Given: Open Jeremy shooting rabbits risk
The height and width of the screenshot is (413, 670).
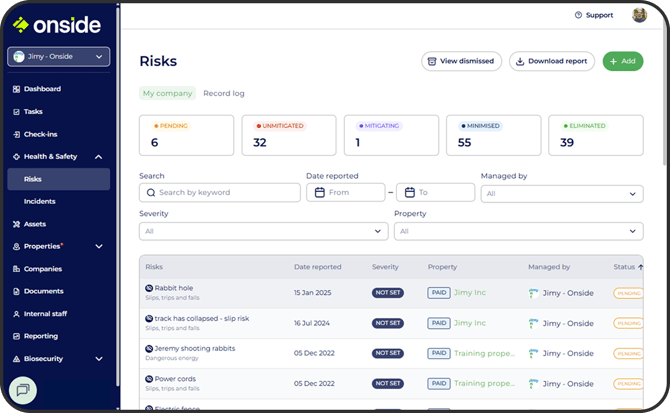Looking at the screenshot, I should [x=194, y=349].
